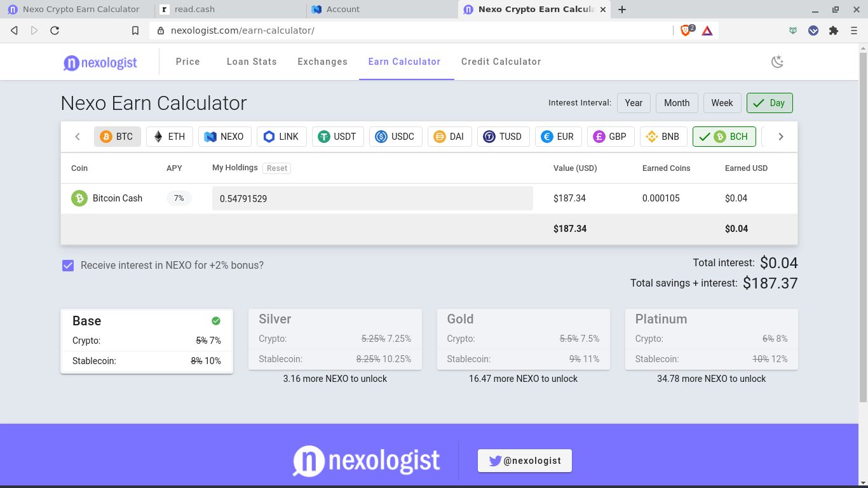The image size is (868, 488).
Task: Open the Exchanges nav tab
Action: (323, 62)
